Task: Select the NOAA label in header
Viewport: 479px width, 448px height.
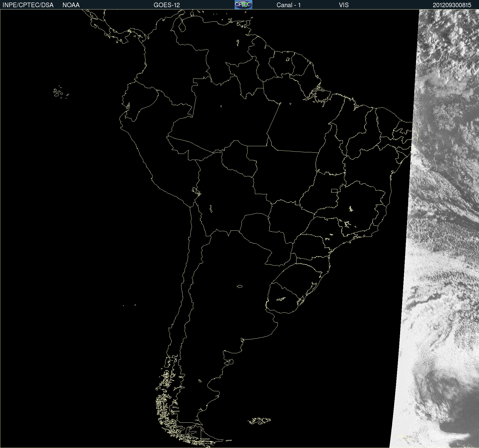Action: [x=71, y=5]
